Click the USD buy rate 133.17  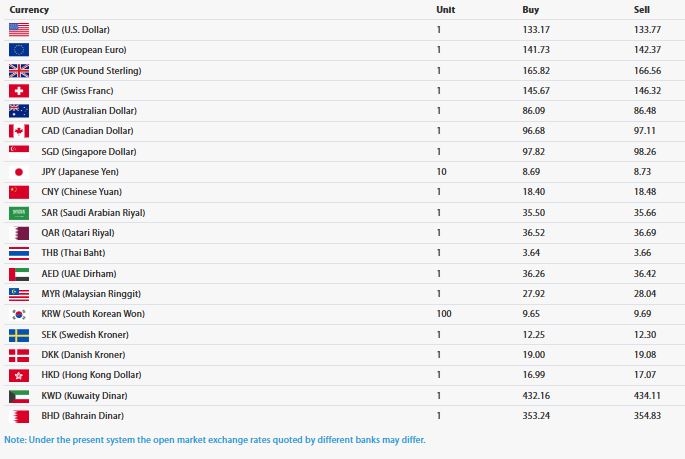536,30
